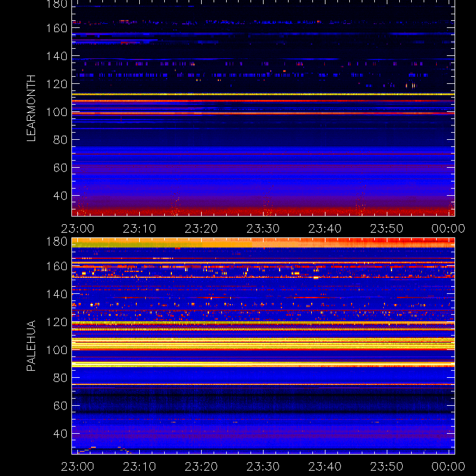
Task: Click 23:20 time label under Learmonth plot
Action: [201, 228]
